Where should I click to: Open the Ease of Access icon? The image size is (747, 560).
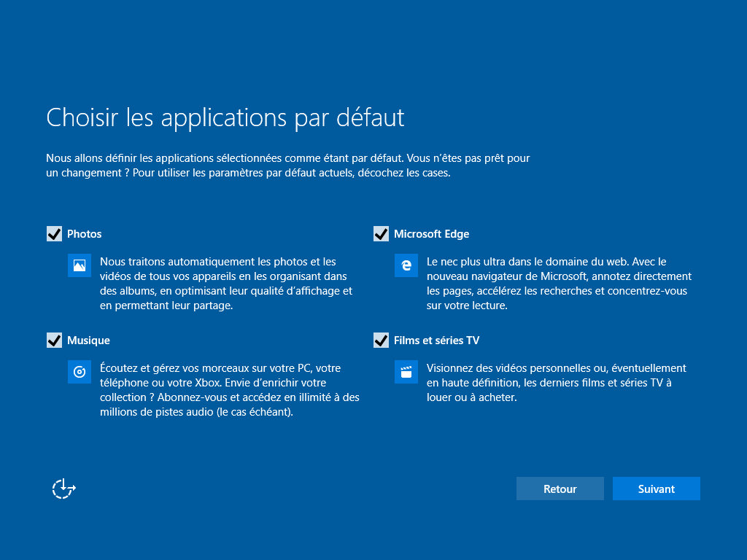(x=63, y=489)
